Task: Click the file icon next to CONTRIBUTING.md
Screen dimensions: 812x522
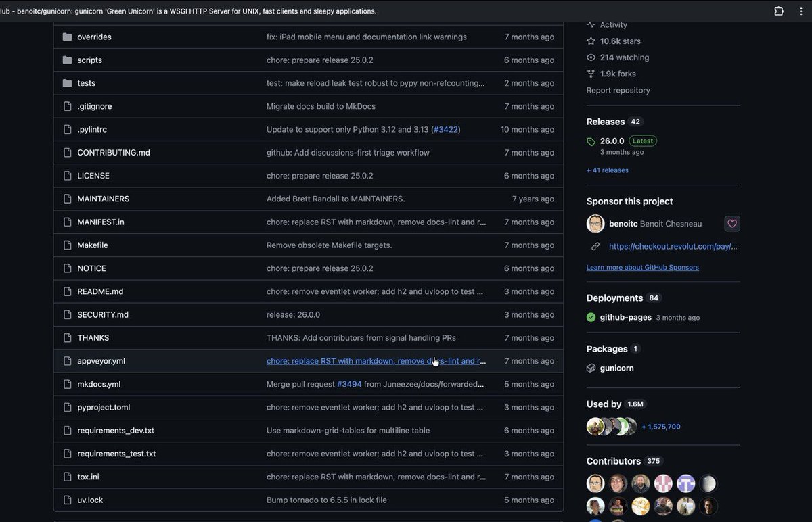Action: 67,152
